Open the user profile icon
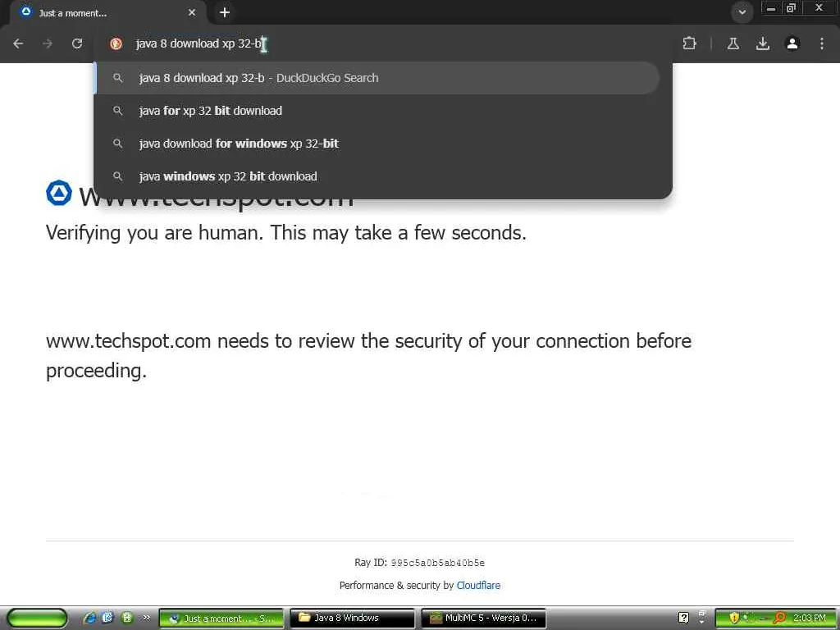This screenshot has width=840, height=630. [x=792, y=43]
